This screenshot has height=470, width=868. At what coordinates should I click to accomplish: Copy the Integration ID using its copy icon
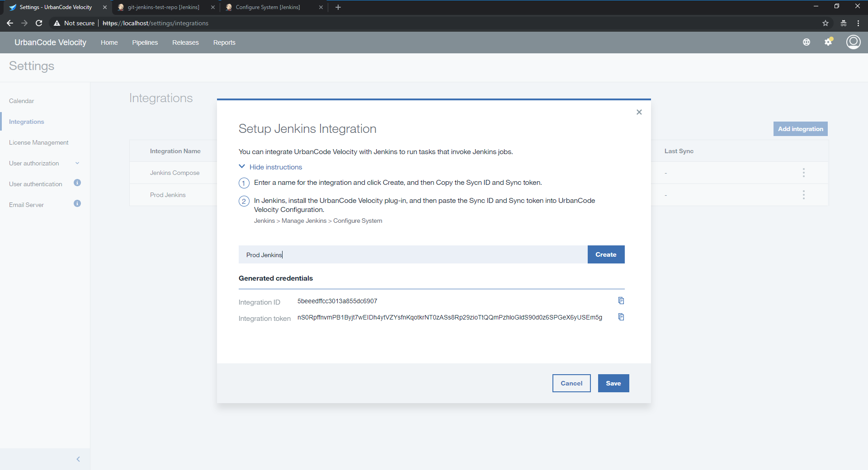coord(621,301)
